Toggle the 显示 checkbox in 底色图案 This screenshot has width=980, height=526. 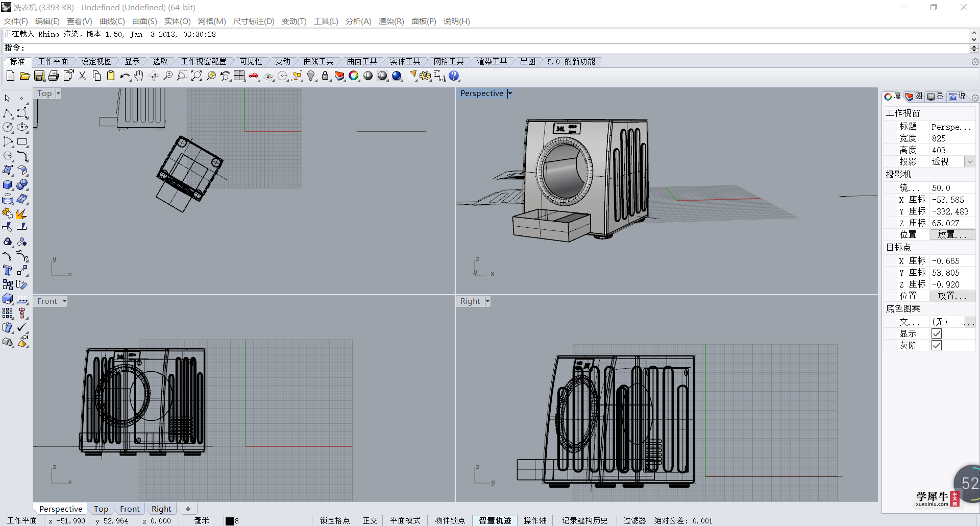tap(937, 333)
